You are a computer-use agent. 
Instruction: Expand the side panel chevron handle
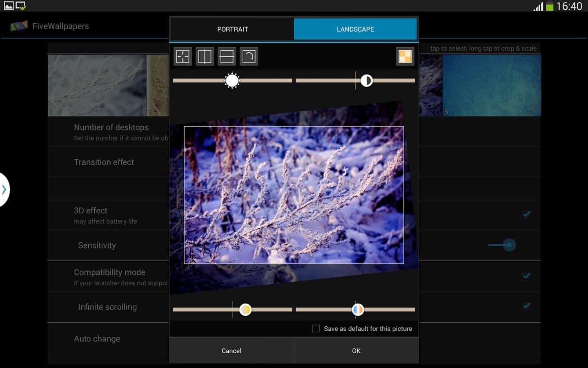coord(4,190)
